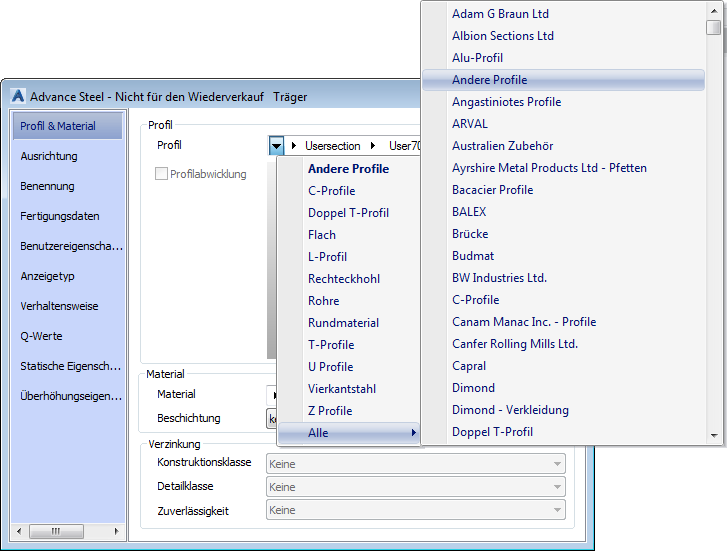Select Brücke in the list
The width and height of the screenshot is (727, 551).
point(563,234)
